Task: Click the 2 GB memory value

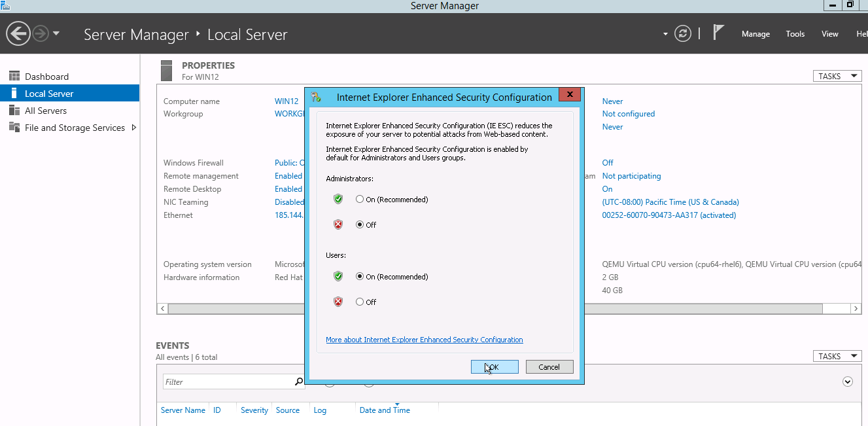Action: click(609, 277)
